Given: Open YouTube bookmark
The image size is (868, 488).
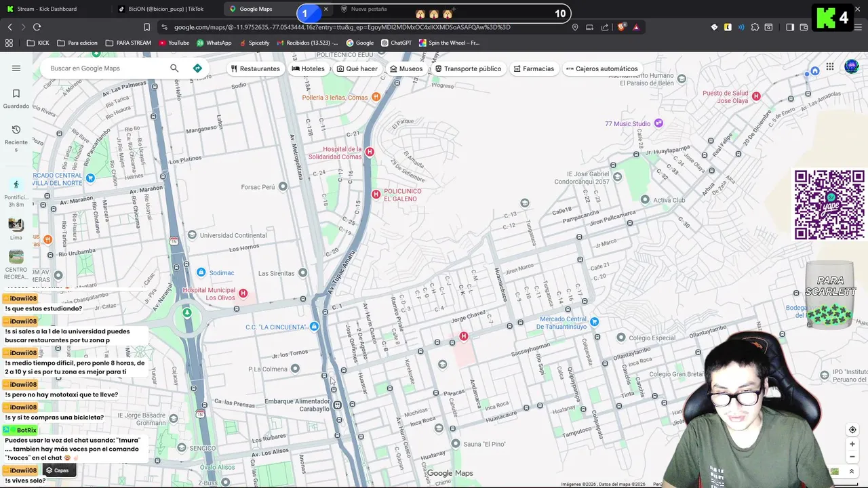Looking at the screenshot, I should (174, 43).
